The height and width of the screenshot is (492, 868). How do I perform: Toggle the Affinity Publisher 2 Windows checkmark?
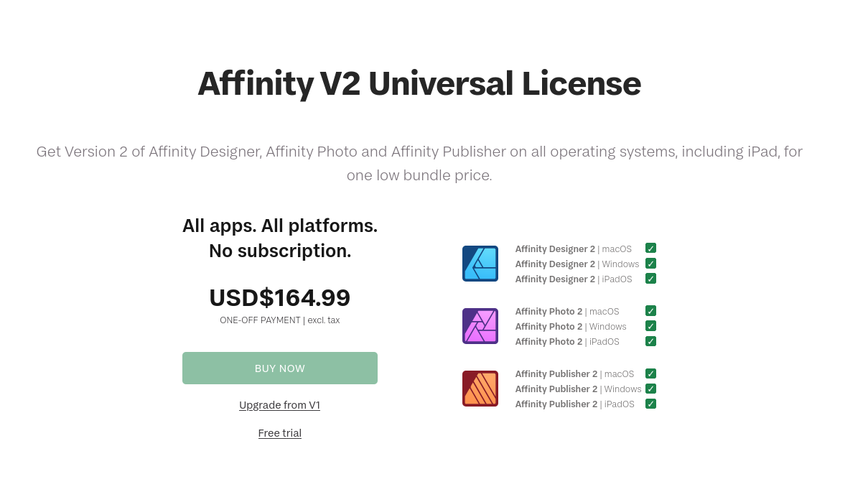pos(650,389)
